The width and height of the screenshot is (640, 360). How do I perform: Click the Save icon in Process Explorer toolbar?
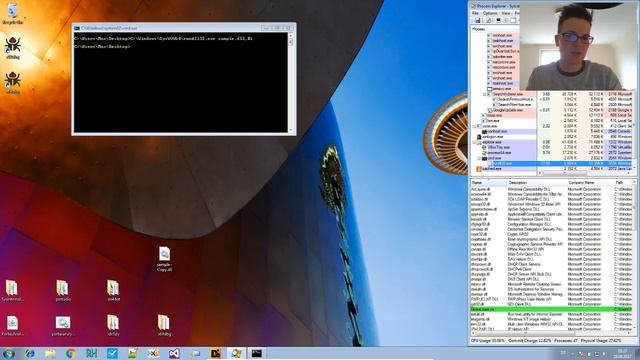point(477,20)
